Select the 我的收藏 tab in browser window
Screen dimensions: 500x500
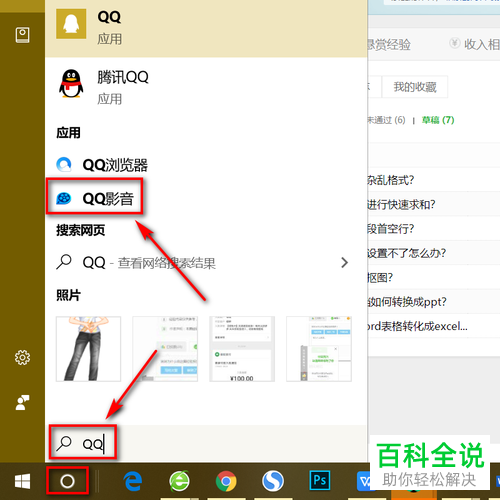point(415,87)
